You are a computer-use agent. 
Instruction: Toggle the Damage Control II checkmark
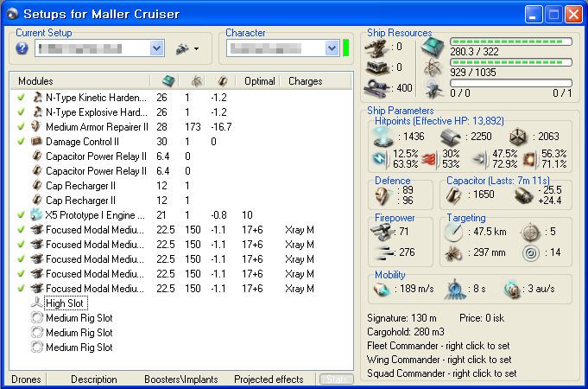[21, 141]
